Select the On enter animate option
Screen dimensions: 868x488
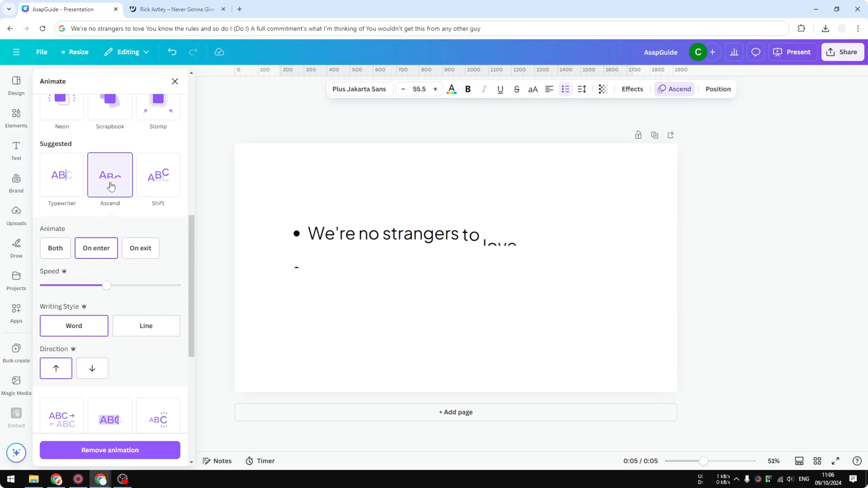[96, 248]
